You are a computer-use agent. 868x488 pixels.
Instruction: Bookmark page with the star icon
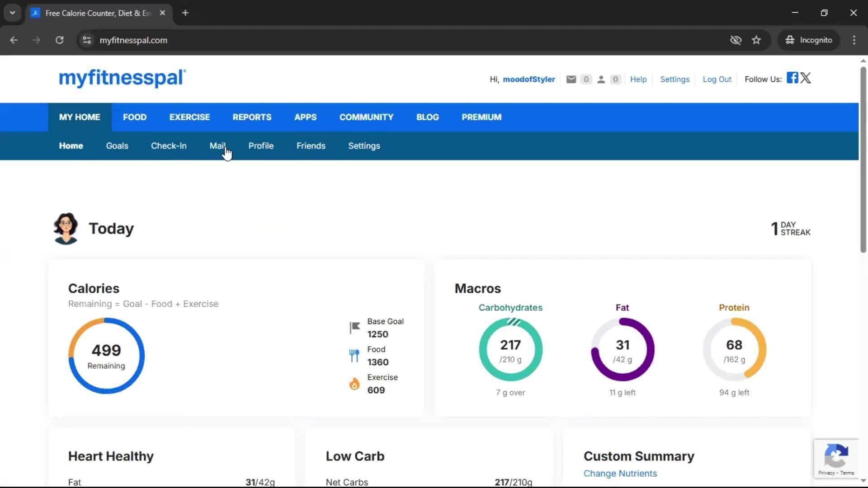(x=756, y=40)
